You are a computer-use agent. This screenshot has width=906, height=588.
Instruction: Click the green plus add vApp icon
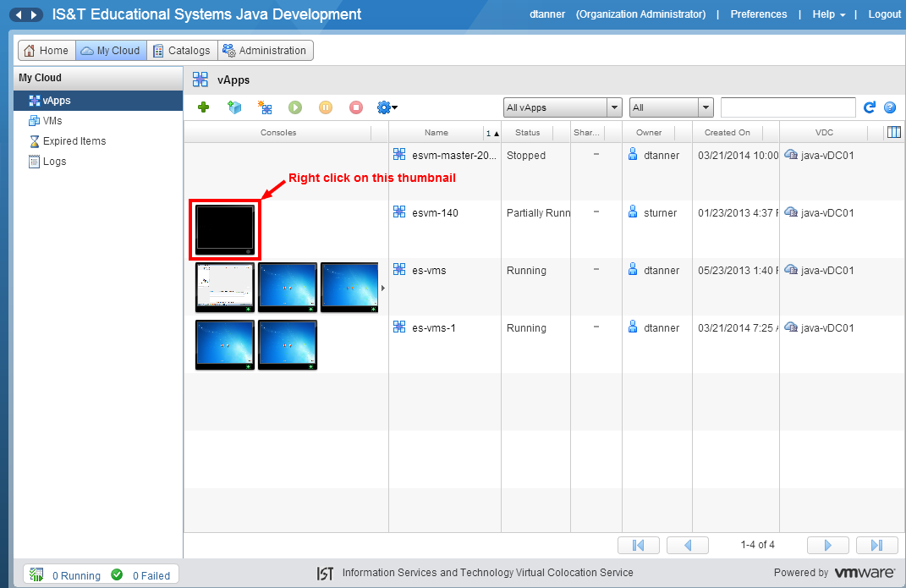pyautogui.click(x=203, y=107)
